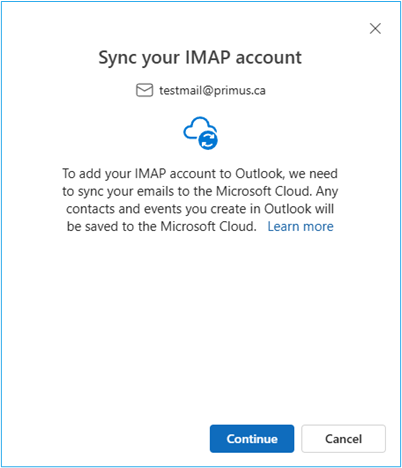Click the mail icon beside testmail address
Viewport: 402px width, 468px height.
coord(144,90)
